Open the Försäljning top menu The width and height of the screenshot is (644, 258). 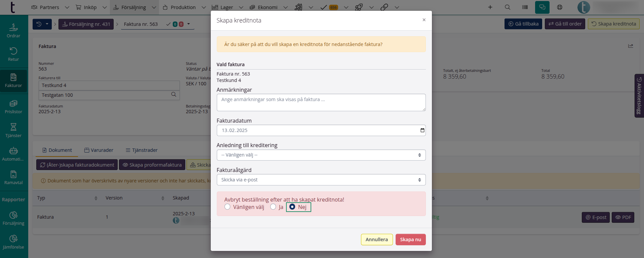(134, 7)
